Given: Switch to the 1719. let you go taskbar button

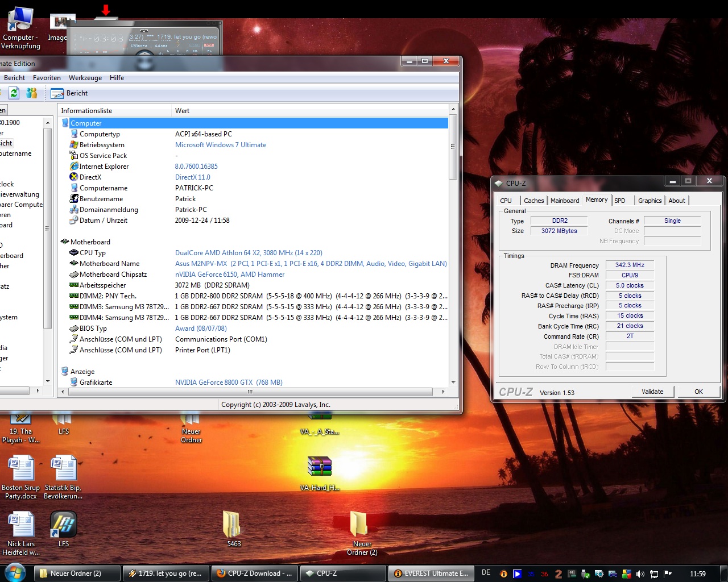Looking at the screenshot, I should tap(165, 573).
